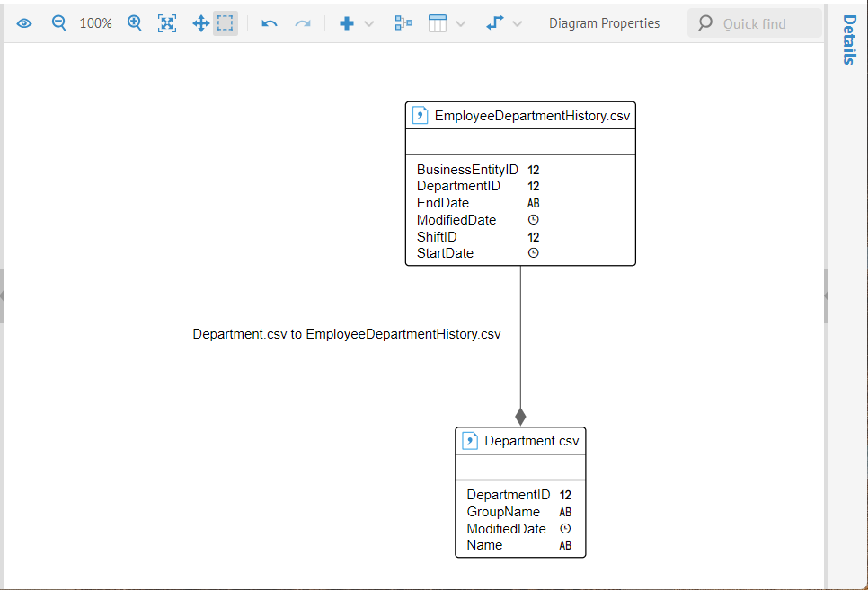The height and width of the screenshot is (590, 868).
Task: Fit diagram to screen icon
Action: point(167,23)
